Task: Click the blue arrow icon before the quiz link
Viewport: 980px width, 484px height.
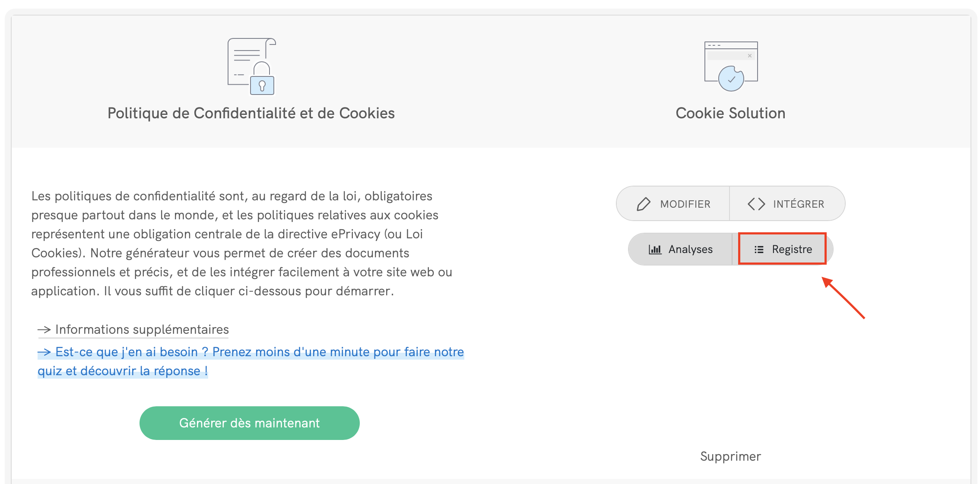Action: [x=44, y=352]
